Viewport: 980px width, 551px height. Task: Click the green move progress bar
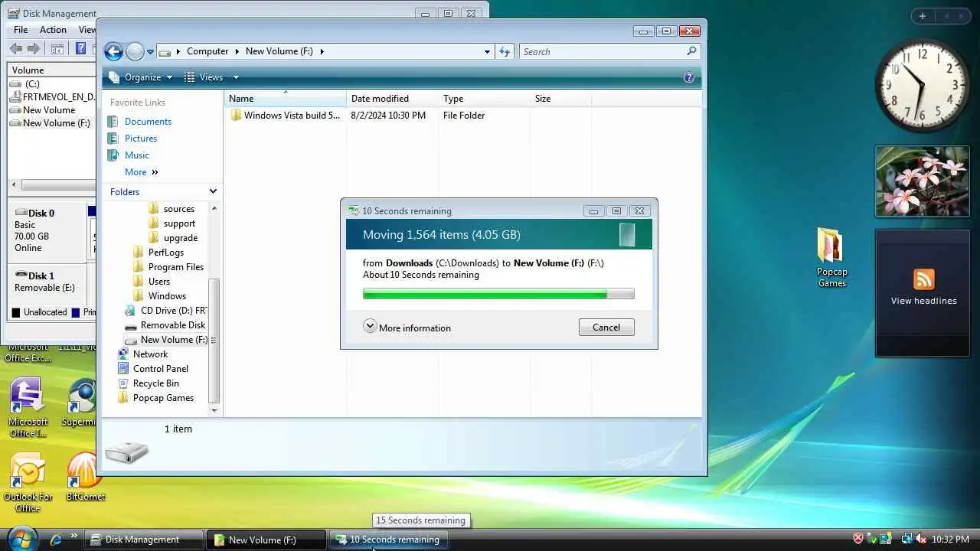point(498,294)
